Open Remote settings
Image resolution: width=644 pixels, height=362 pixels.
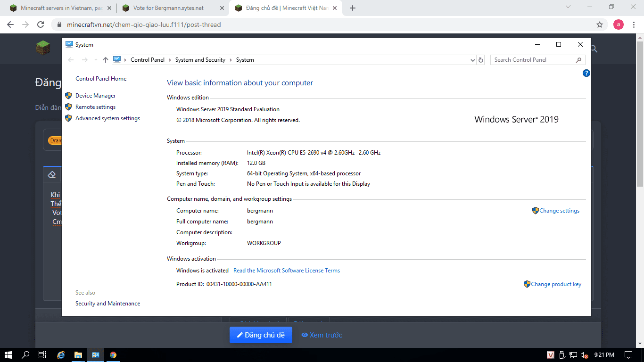pos(95,107)
